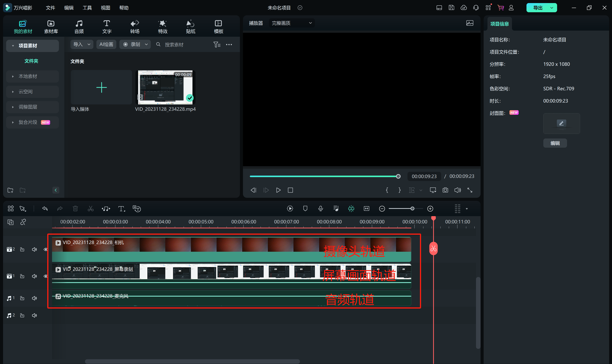Select the VID_20231128_234228.mp4 media thumbnail

(x=165, y=88)
